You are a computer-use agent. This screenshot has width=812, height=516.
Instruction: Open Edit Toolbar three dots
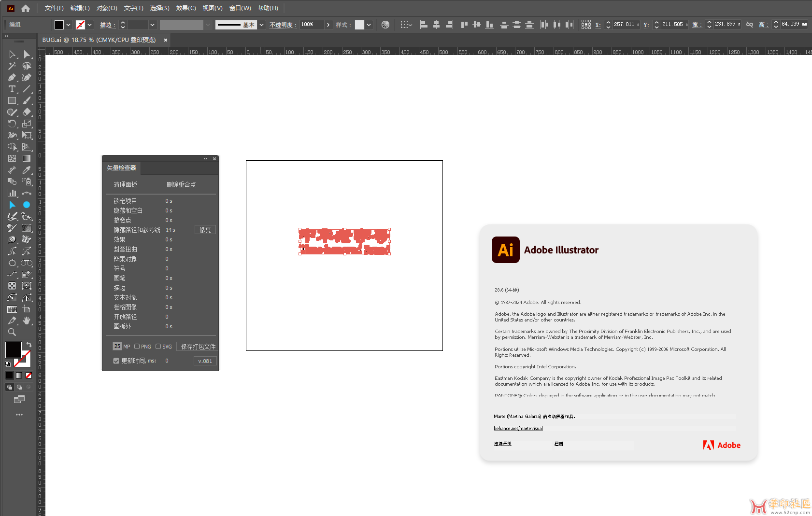point(19,415)
